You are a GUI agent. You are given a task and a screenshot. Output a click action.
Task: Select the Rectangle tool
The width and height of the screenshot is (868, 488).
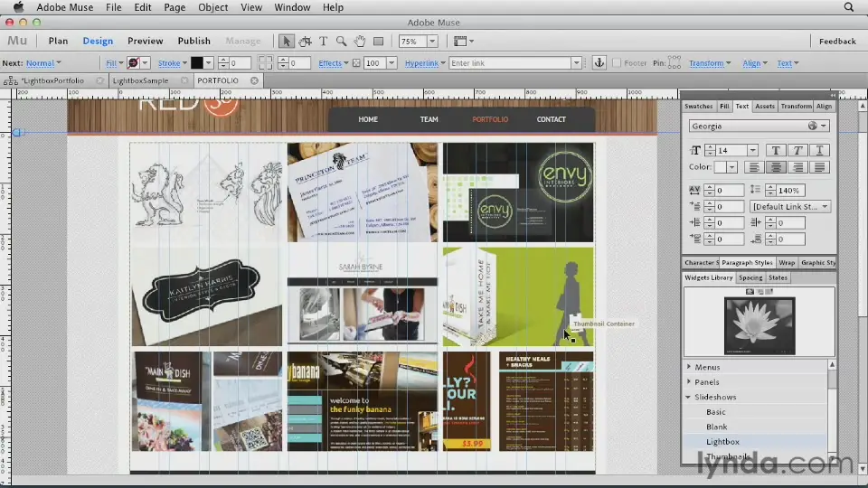(x=379, y=41)
